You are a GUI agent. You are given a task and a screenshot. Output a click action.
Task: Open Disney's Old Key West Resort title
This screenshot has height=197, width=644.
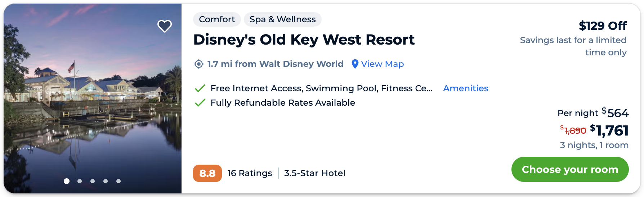pyautogui.click(x=304, y=40)
